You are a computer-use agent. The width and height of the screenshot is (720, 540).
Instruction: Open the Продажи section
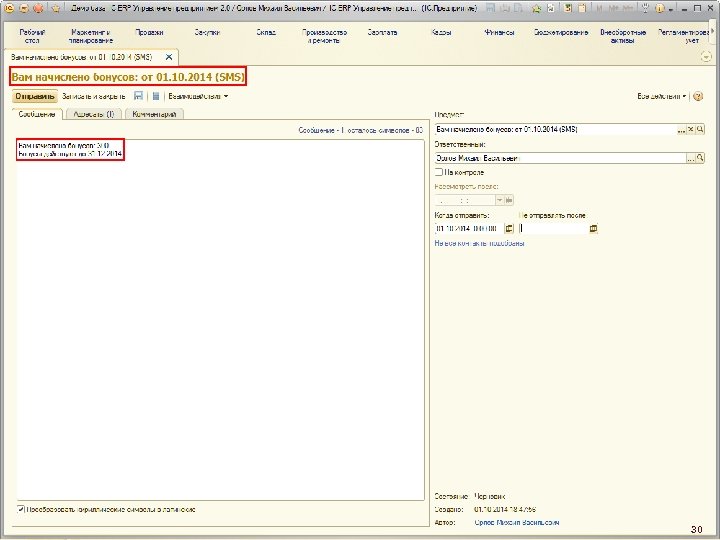[149, 33]
